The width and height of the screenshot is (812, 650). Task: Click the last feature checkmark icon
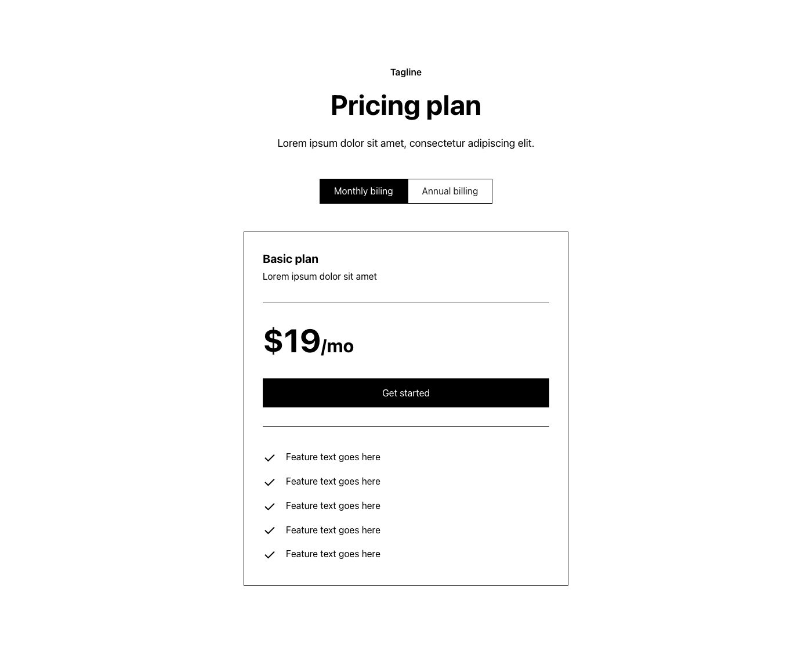point(270,555)
